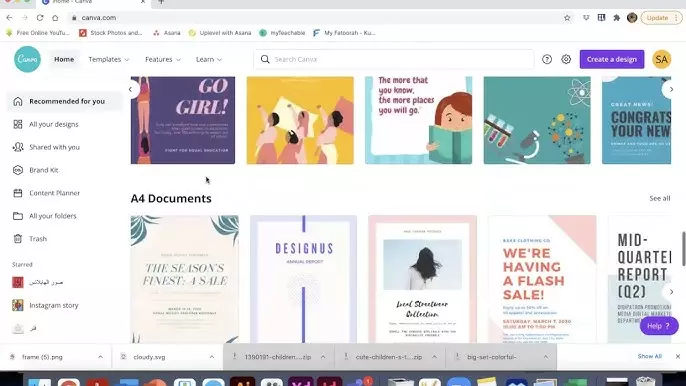The image size is (686, 386).
Task: Open The Season's Finest A Sale template
Action: (x=185, y=279)
